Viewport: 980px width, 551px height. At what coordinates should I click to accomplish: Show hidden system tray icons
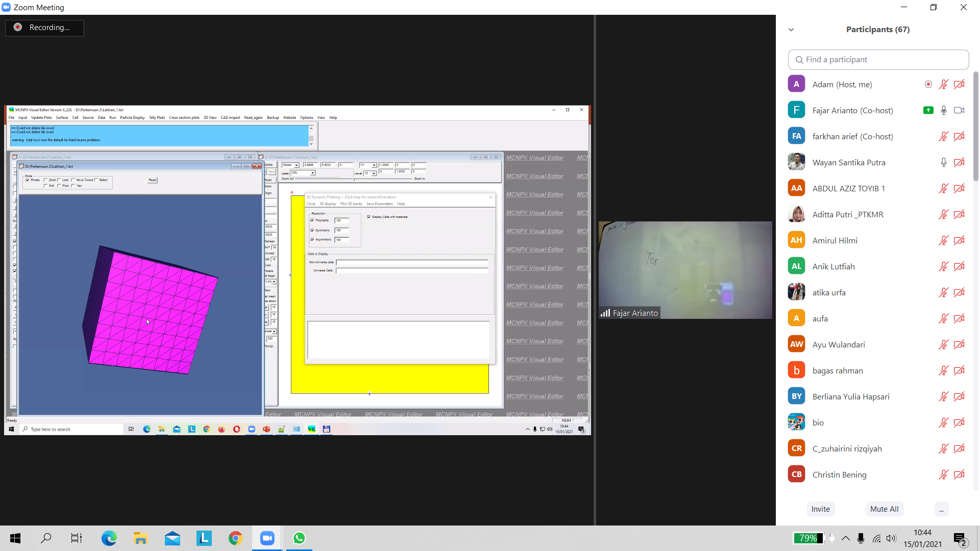[846, 538]
